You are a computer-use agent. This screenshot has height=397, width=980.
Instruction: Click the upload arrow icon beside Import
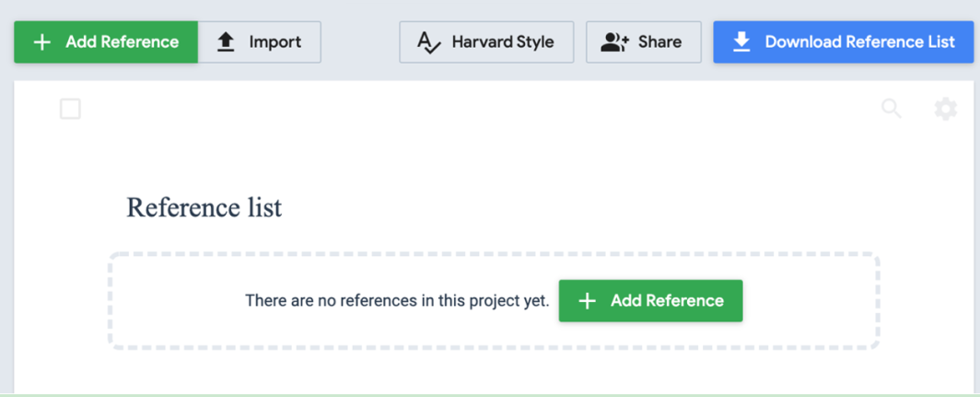coord(226,42)
